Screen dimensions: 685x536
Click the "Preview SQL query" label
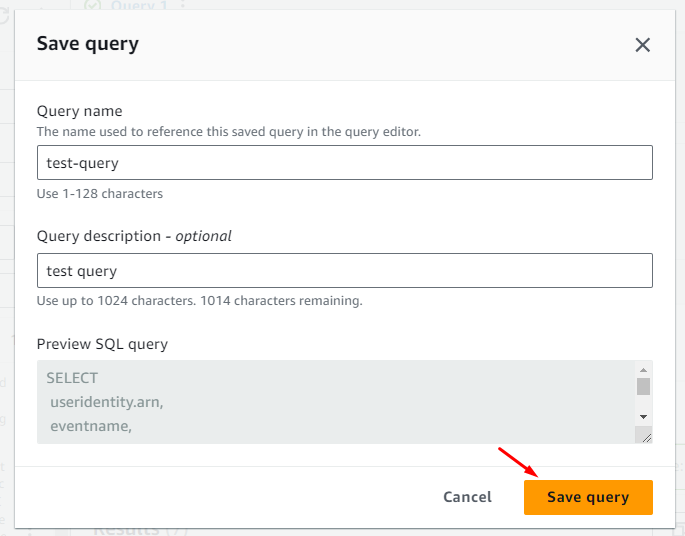tap(102, 344)
